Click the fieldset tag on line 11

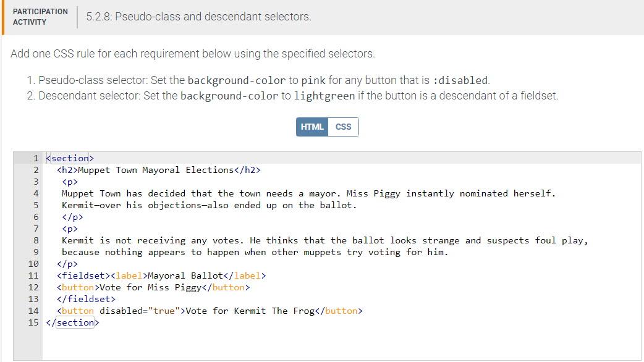[82, 276]
